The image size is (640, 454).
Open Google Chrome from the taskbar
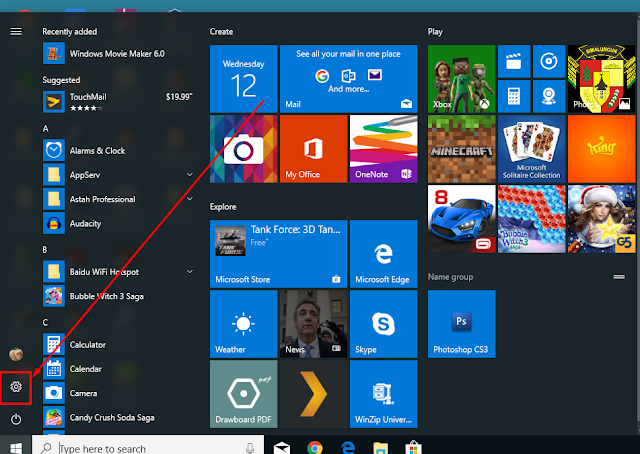[x=315, y=447]
